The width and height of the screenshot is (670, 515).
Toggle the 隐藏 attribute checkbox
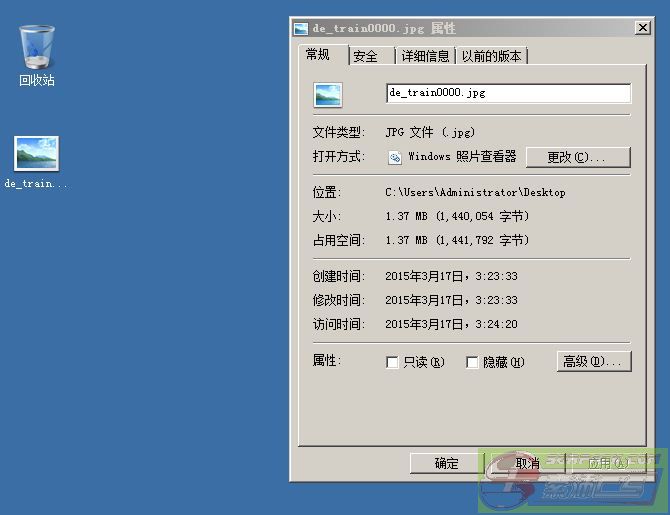coord(472,362)
